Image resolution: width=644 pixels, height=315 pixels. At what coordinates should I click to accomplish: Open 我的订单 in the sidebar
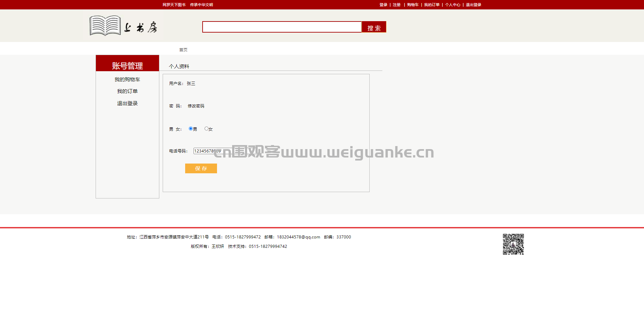pyautogui.click(x=127, y=91)
